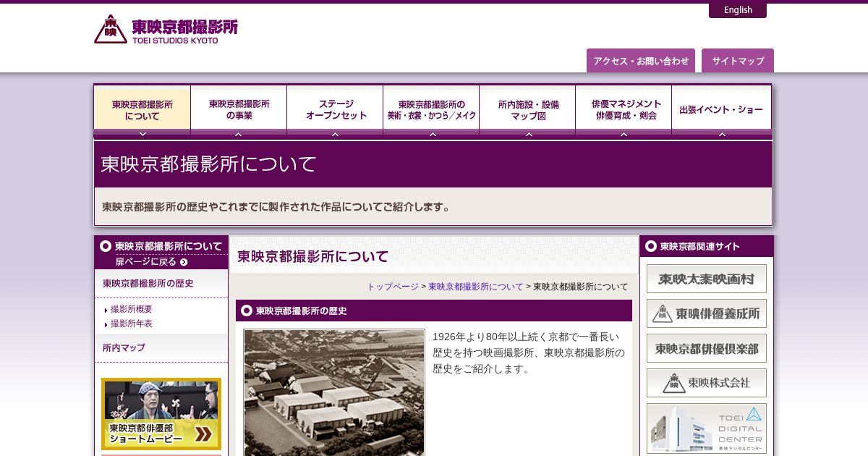This screenshot has width=868, height=456.
Task: Expand chevron under 美術・衣裳・かつら menu
Action: click(x=433, y=135)
